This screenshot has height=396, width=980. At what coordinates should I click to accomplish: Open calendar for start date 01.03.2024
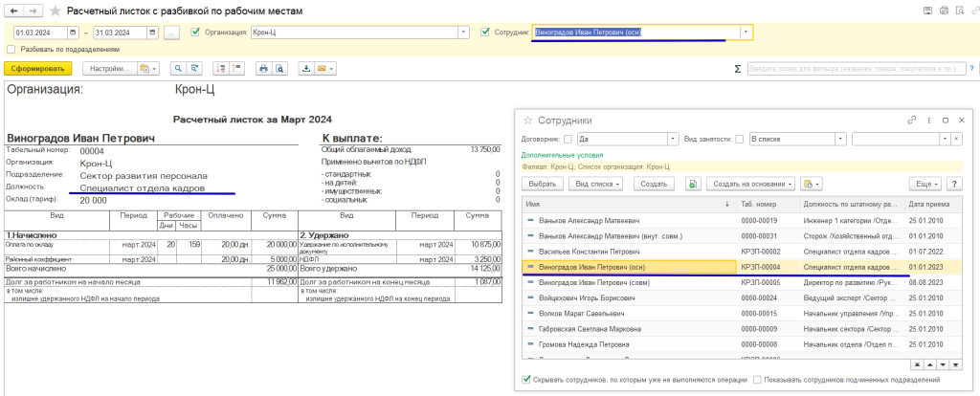(x=73, y=32)
